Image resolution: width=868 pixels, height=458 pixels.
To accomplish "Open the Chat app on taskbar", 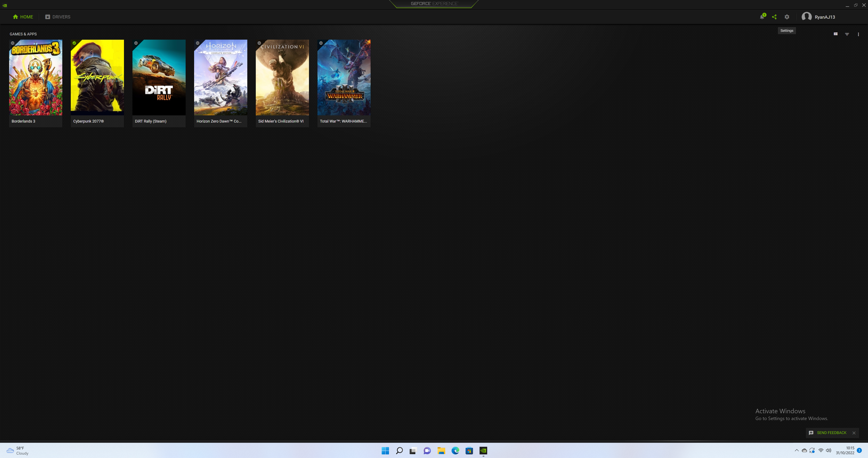I will pyautogui.click(x=427, y=451).
